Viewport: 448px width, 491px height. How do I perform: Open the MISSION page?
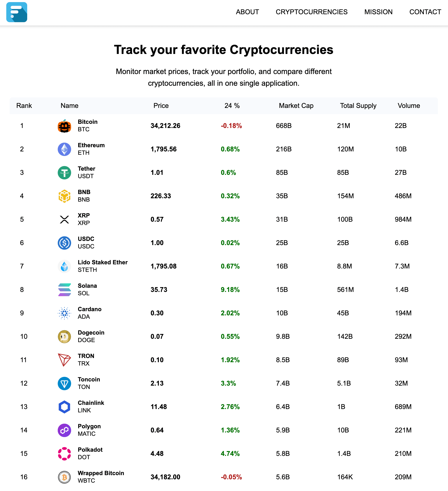click(378, 12)
